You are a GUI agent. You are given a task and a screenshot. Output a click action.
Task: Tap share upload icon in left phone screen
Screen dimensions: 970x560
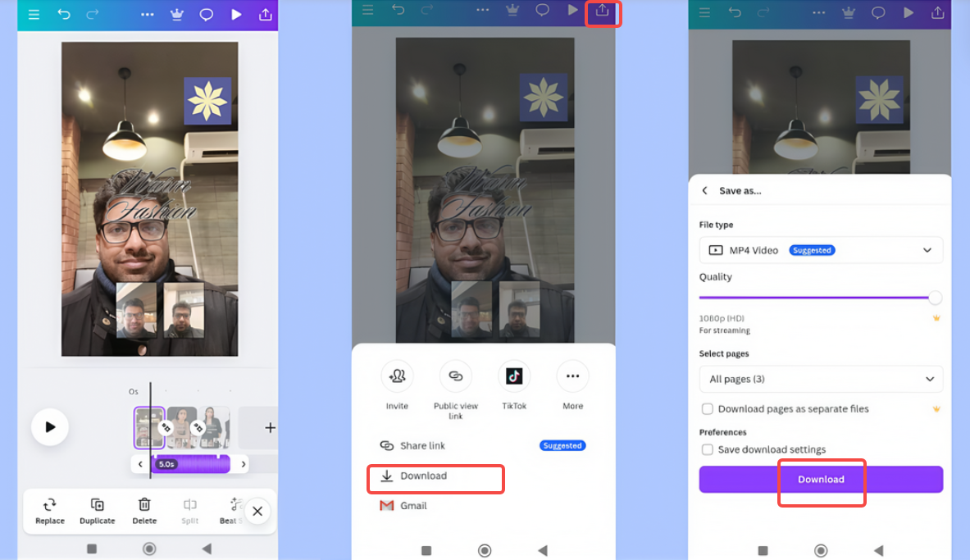(266, 14)
